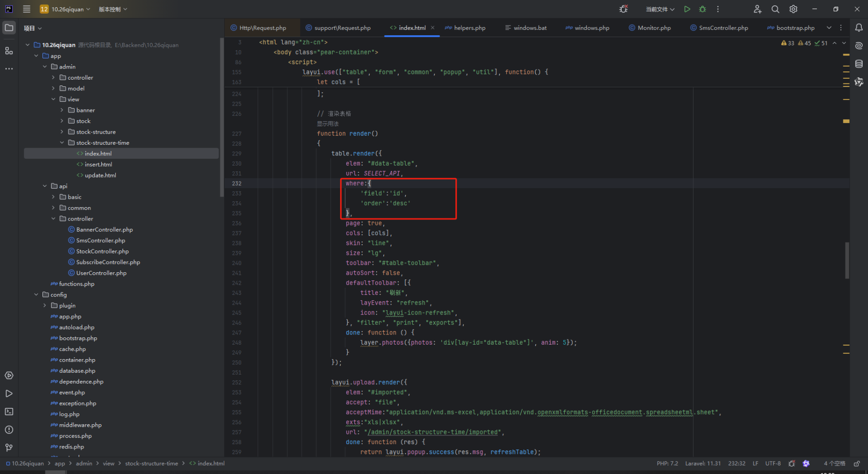
Task: Close the index.html tab
Action: tap(433, 28)
